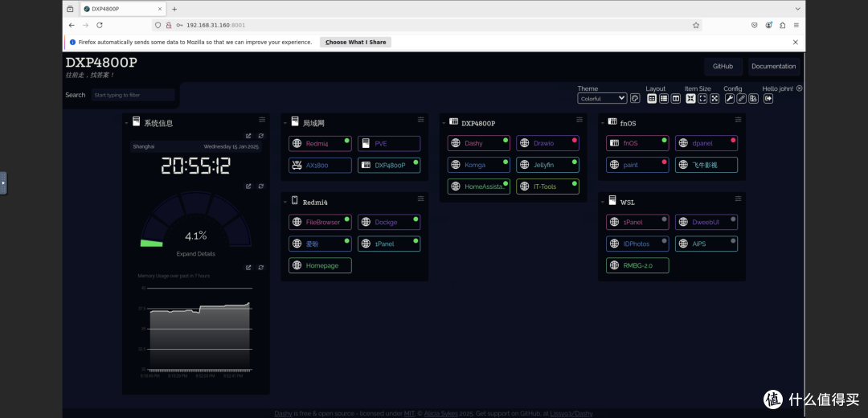Image resolution: width=868 pixels, height=418 pixels.
Task: Reload the page in Firefox
Action: (x=100, y=25)
